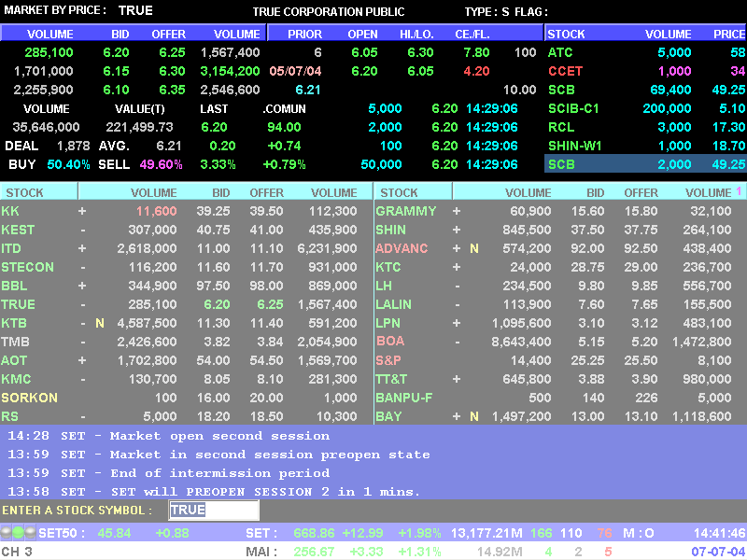The height and width of the screenshot is (560, 747).
Task: Select the BAY stock symbol
Action: [x=388, y=416]
